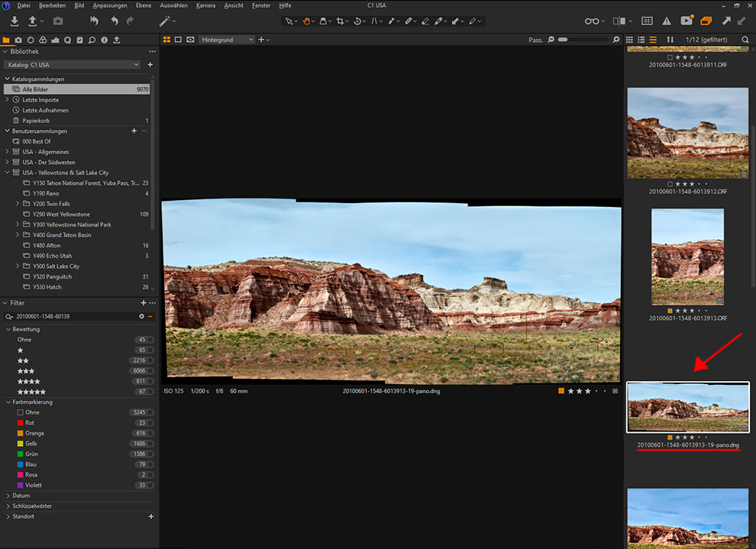756x549 pixels.
Task: Open the Output tool tab
Action: tap(117, 40)
